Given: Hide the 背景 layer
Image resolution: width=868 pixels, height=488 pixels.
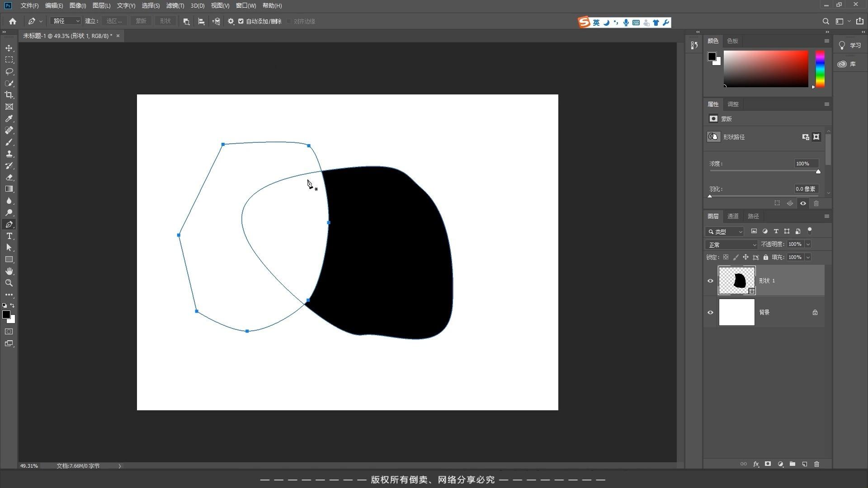Looking at the screenshot, I should (x=710, y=312).
